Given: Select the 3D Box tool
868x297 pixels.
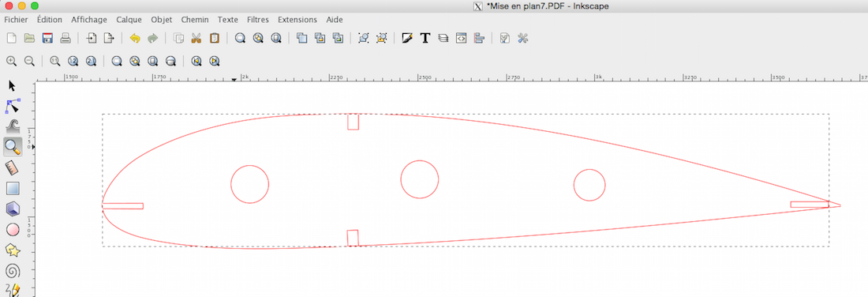Looking at the screenshot, I should pyautogui.click(x=12, y=209).
